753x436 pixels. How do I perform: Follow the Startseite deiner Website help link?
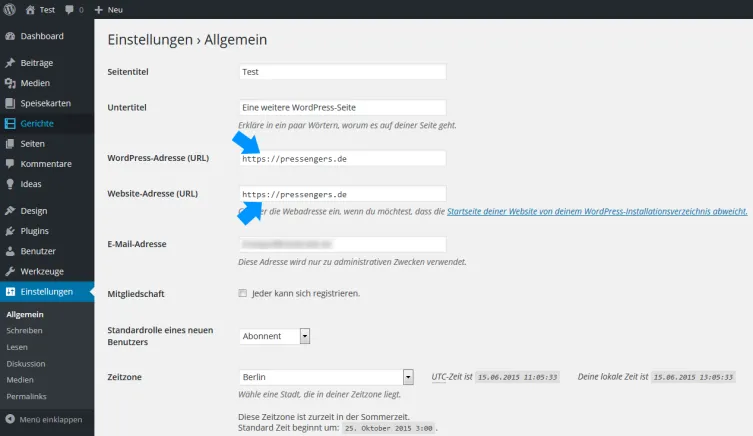coord(597,211)
